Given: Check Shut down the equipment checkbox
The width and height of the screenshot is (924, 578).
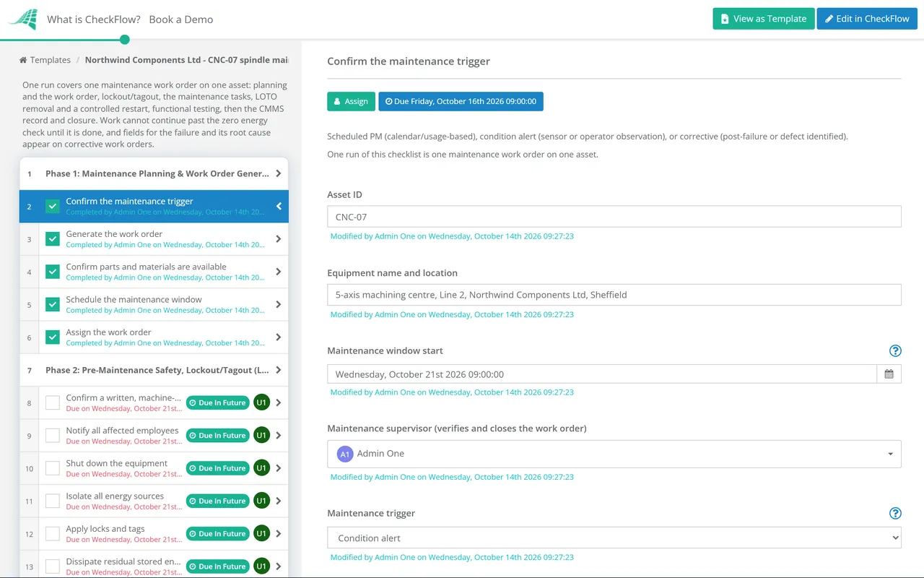Looking at the screenshot, I should 53,468.
